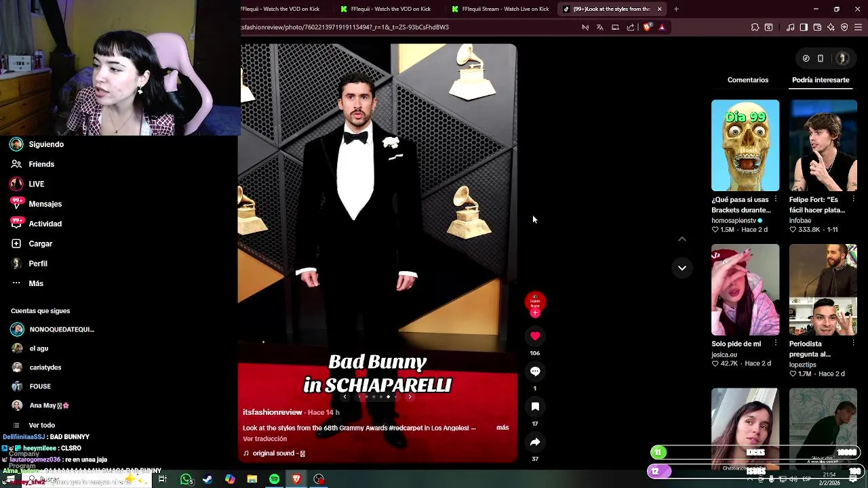The height and width of the screenshot is (488, 868).
Task: Open options for Solo pide de mi video
Action: [x=776, y=343]
